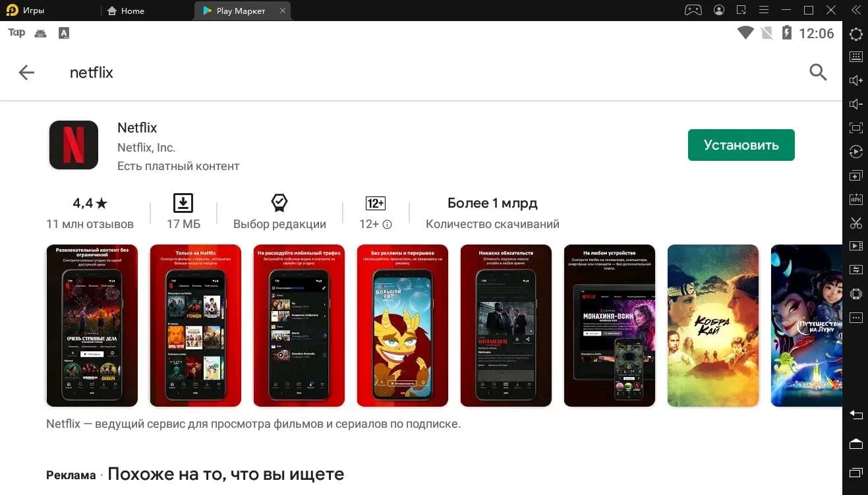Open the video recorder icon

855,247
